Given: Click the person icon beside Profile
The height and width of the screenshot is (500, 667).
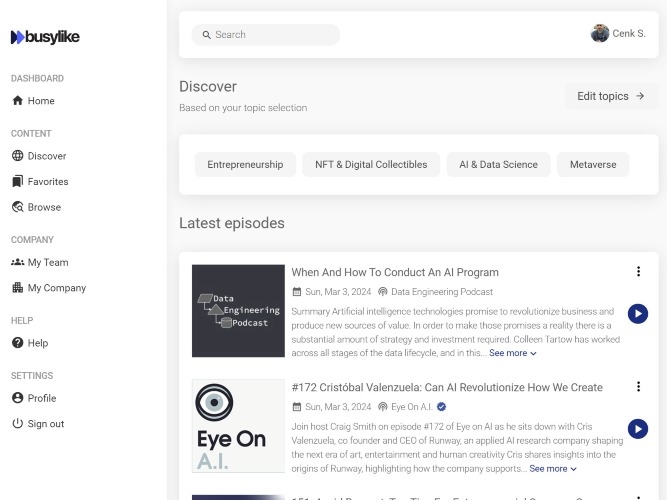Looking at the screenshot, I should pos(17,398).
